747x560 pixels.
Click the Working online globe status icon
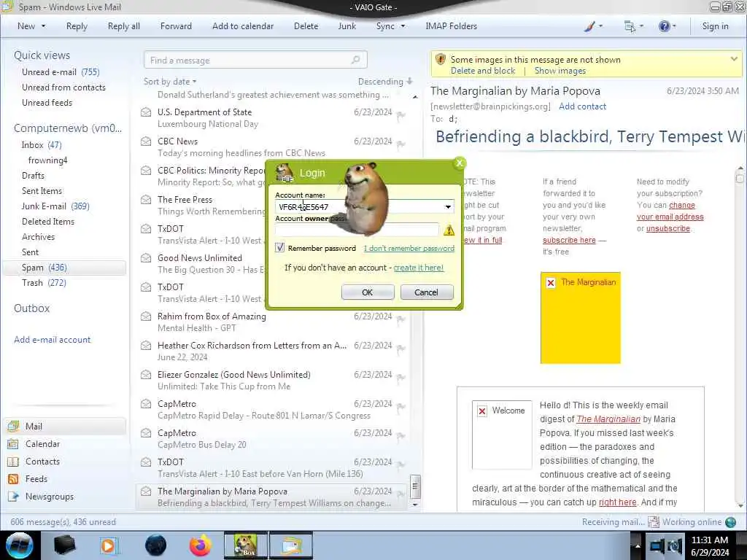[730, 522]
